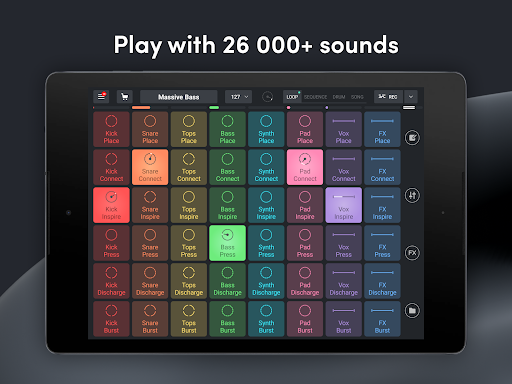
Task: Open the folder icon on right sidebar
Action: (412, 311)
